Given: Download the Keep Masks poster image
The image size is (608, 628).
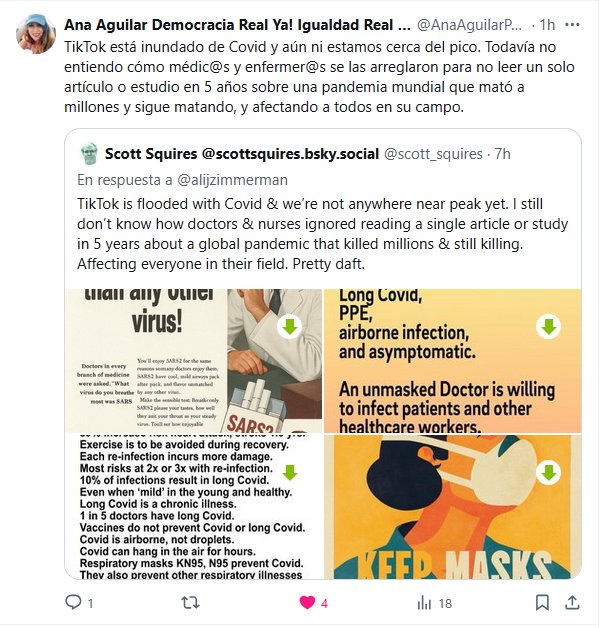Looking at the screenshot, I should point(548,473).
